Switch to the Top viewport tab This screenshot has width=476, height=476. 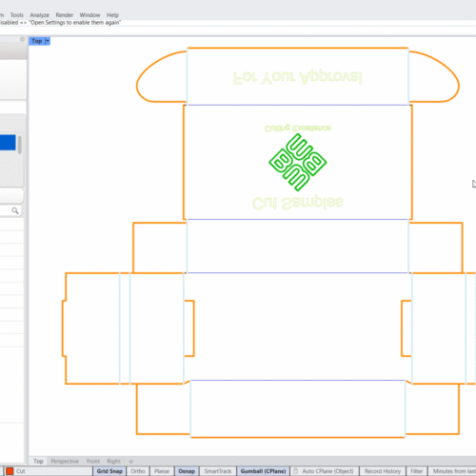pos(38,461)
